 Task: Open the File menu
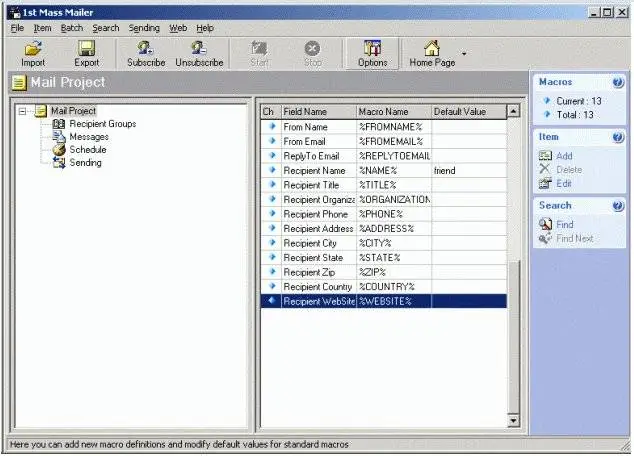(17, 28)
